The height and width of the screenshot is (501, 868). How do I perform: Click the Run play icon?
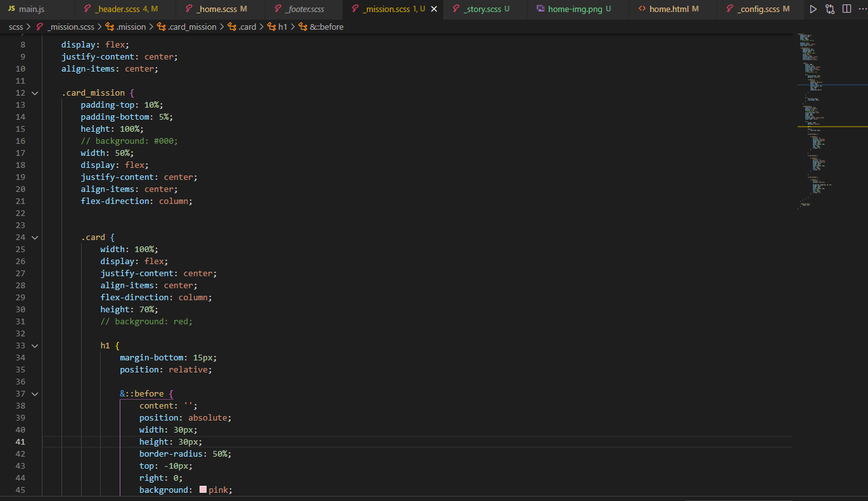pos(814,9)
